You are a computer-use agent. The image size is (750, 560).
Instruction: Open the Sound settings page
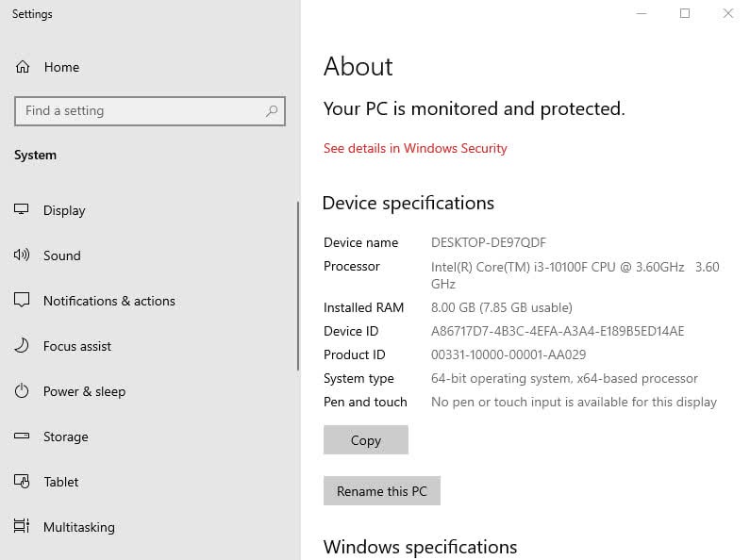click(x=62, y=255)
